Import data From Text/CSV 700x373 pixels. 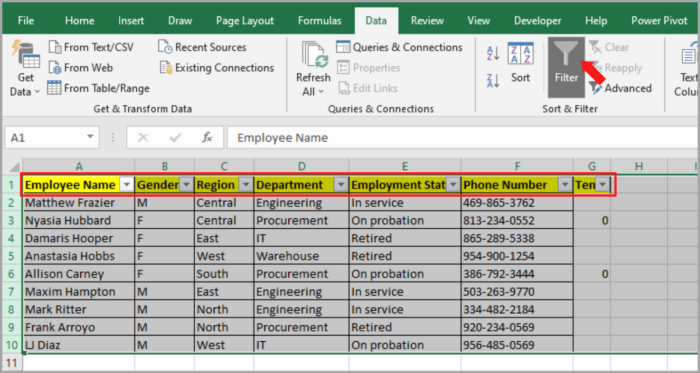(91, 47)
